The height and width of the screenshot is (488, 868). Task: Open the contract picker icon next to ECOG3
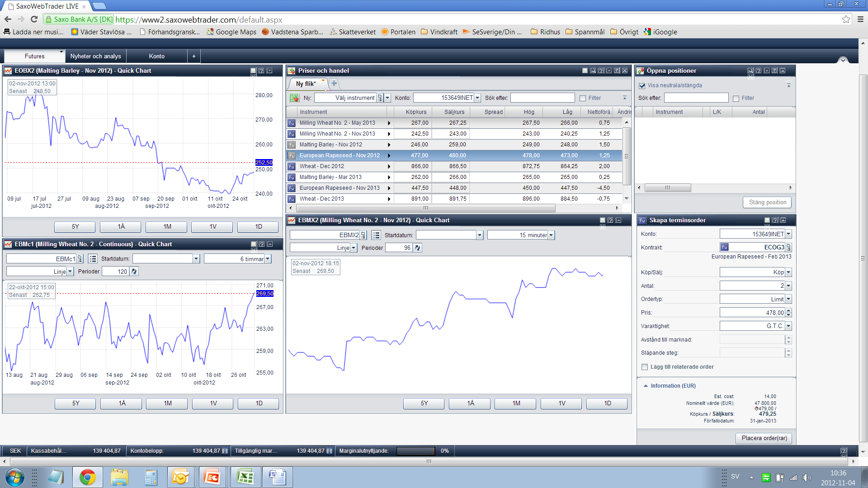(x=788, y=248)
